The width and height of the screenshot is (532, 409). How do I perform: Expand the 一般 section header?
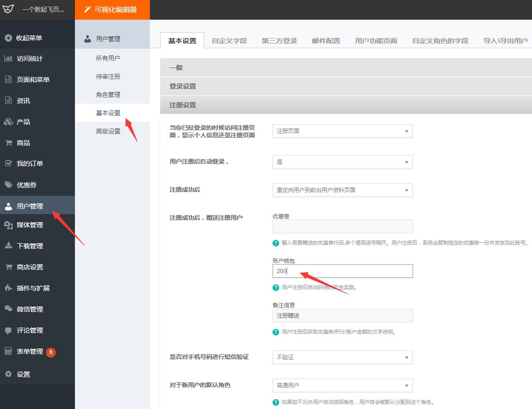[x=346, y=67]
